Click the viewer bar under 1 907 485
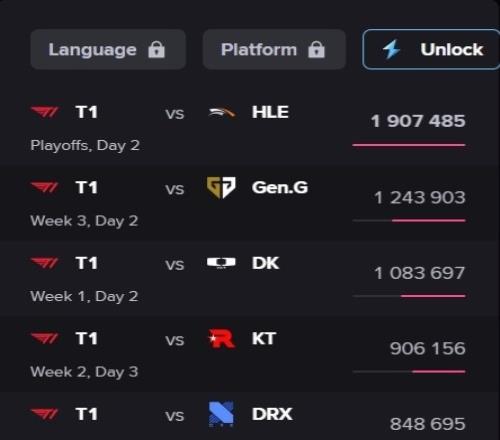The image size is (500, 440). tap(409, 145)
